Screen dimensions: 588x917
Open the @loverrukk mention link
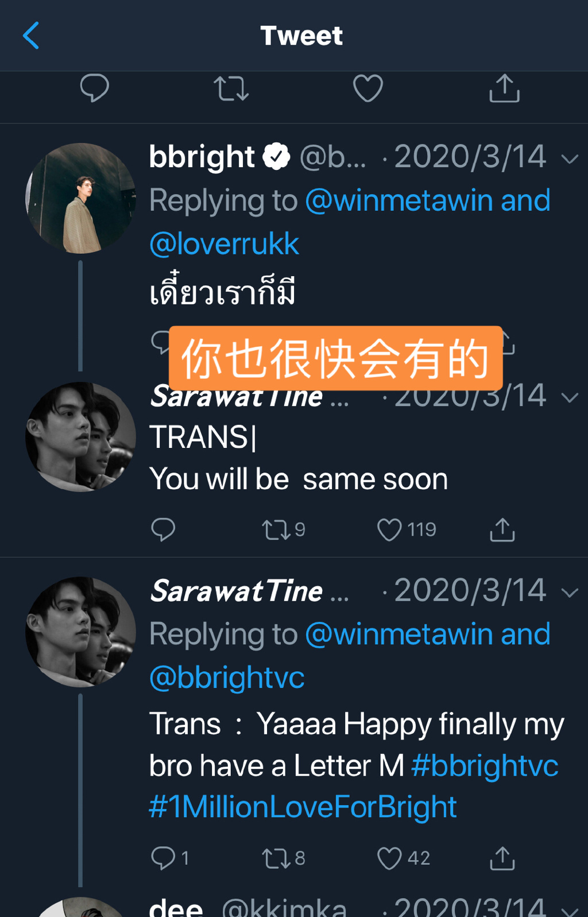[224, 244]
